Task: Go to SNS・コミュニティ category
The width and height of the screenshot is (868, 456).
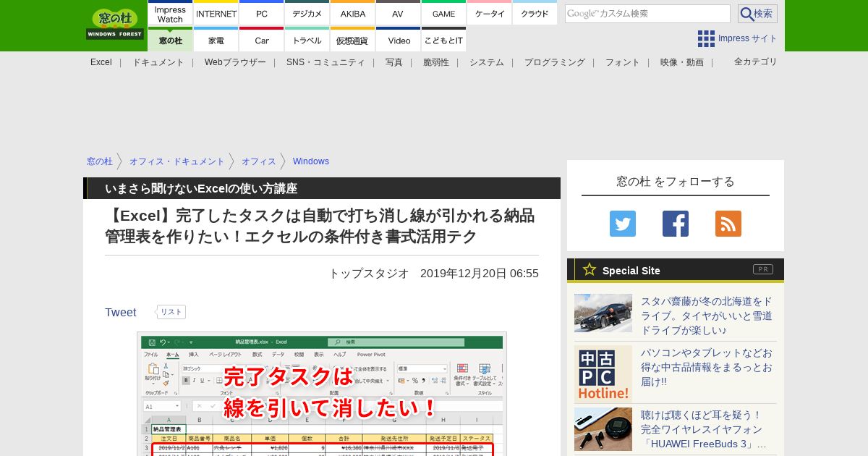Action: pos(325,62)
